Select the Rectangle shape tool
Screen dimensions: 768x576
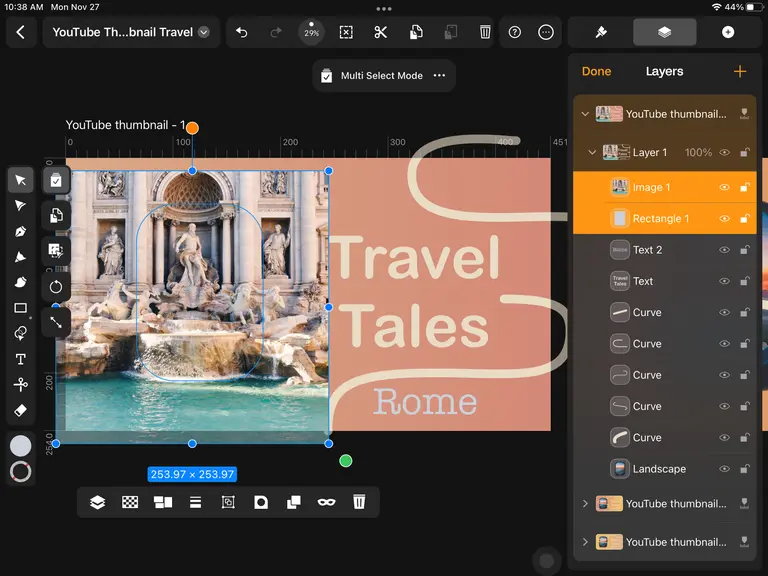click(21, 308)
